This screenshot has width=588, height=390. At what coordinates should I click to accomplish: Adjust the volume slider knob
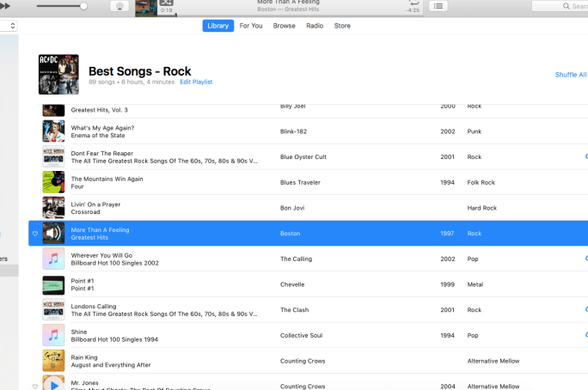click(83, 6)
